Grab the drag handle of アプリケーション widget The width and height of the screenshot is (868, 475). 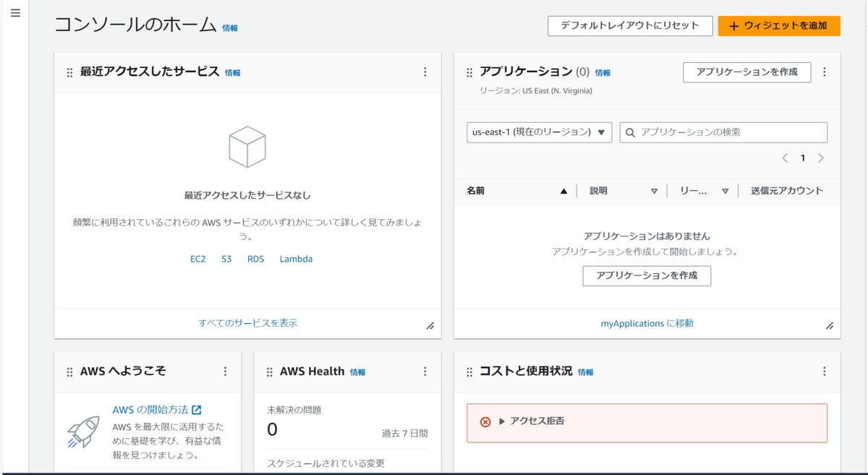[469, 72]
